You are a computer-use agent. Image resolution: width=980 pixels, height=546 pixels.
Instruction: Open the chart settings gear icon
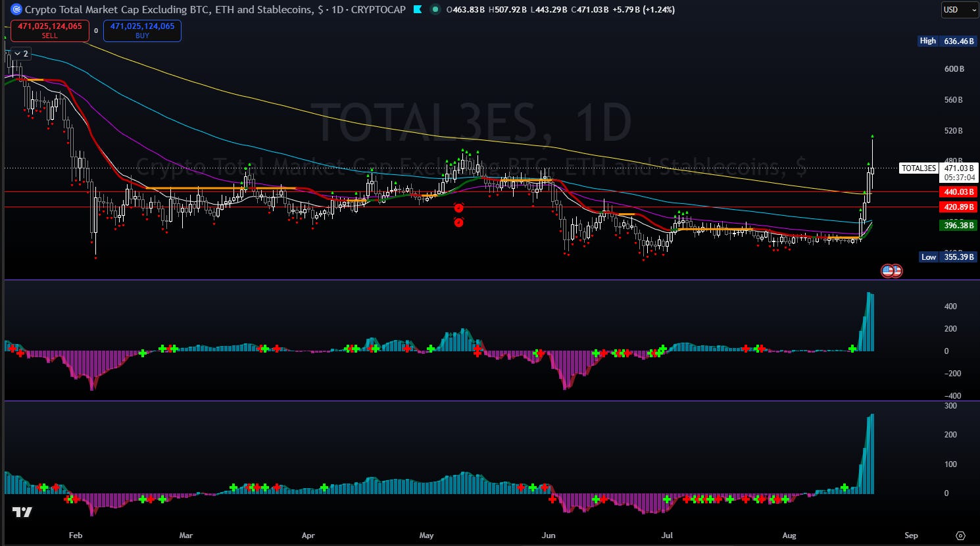[960, 535]
